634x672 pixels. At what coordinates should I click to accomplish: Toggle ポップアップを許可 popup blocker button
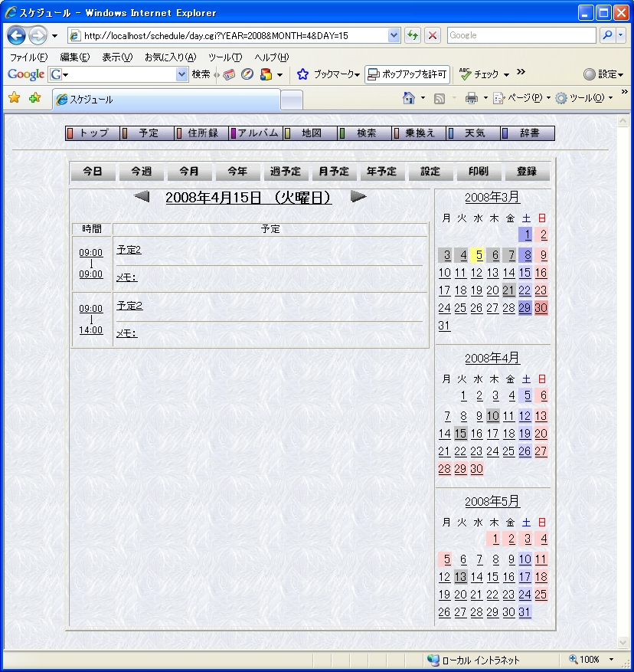point(407,74)
